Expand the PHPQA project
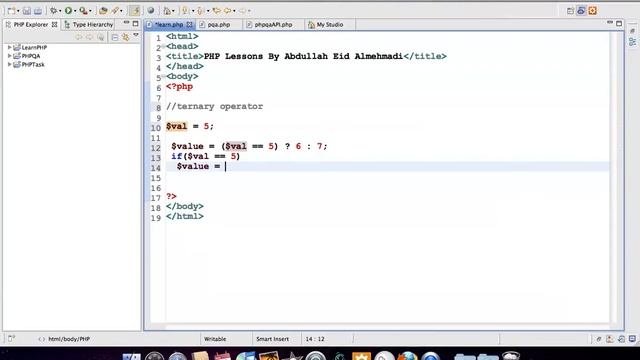 (x=9, y=56)
